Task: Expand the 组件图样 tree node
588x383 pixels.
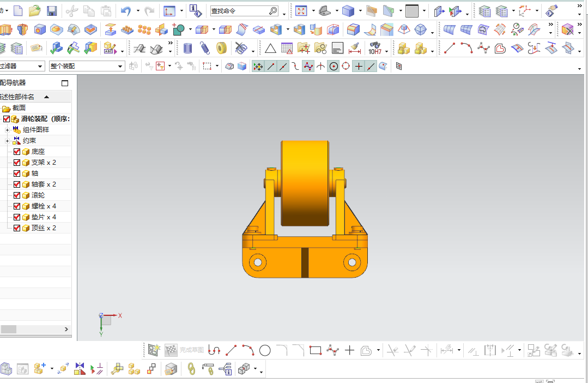Action: coord(7,130)
